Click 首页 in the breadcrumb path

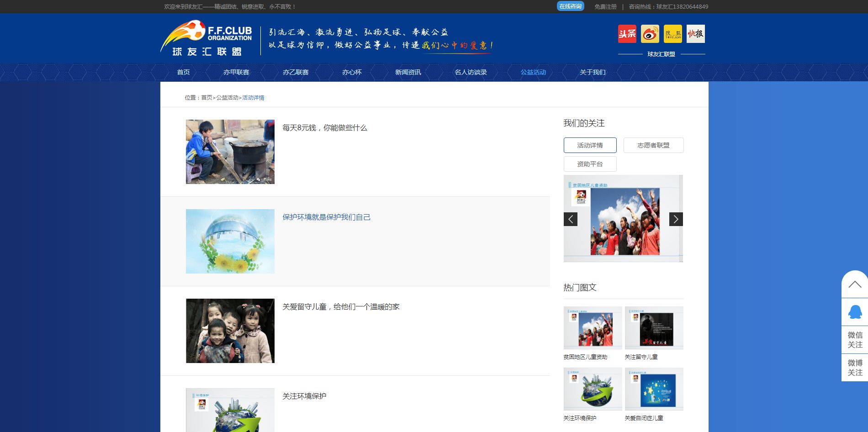(x=206, y=98)
